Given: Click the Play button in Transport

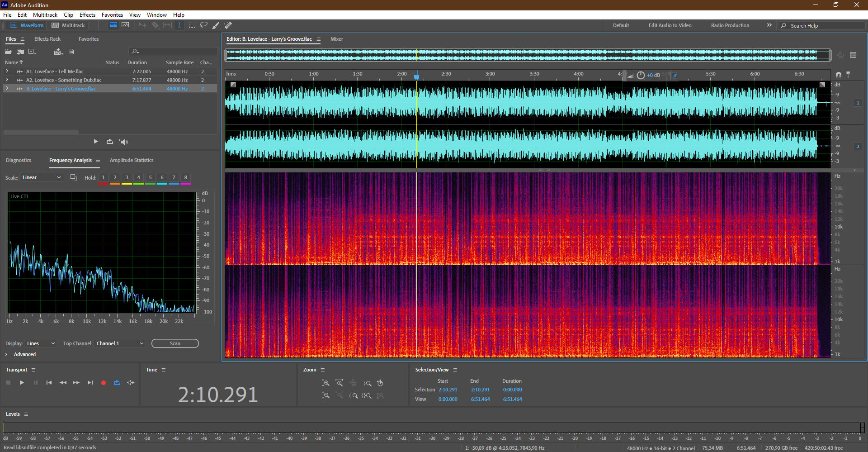Looking at the screenshot, I should [x=22, y=383].
